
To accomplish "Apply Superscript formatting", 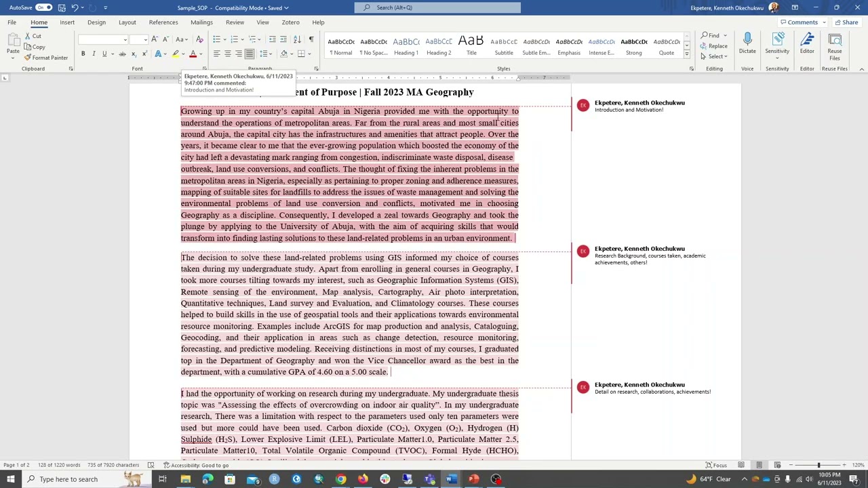I will click(144, 54).
